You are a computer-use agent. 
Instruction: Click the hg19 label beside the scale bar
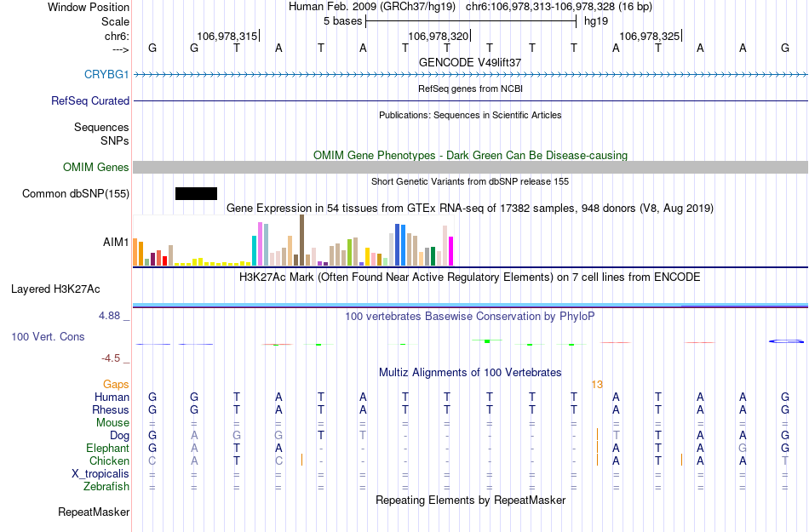[596, 21]
